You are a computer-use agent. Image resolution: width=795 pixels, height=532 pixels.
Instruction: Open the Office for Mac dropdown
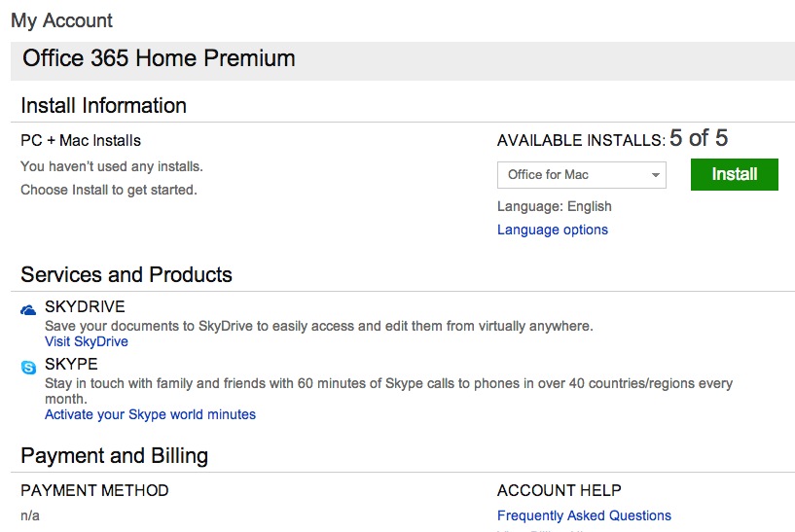(582, 175)
